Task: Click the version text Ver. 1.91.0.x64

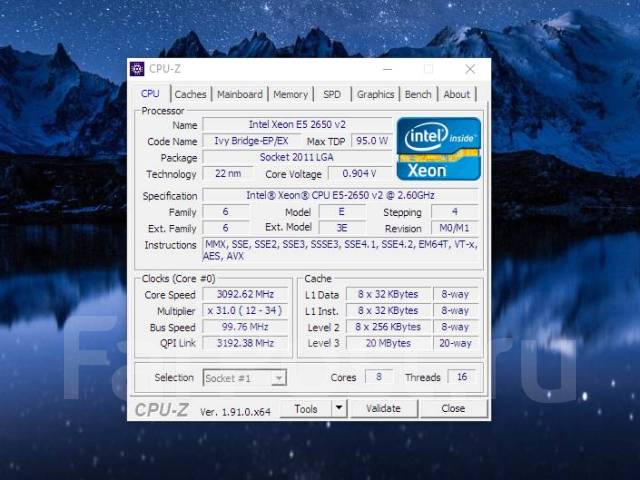Action: point(235,412)
